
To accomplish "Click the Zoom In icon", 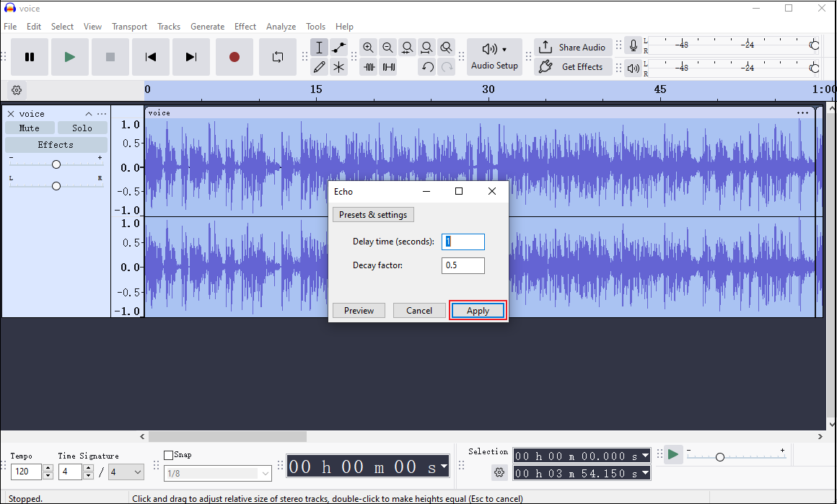I will click(x=368, y=47).
